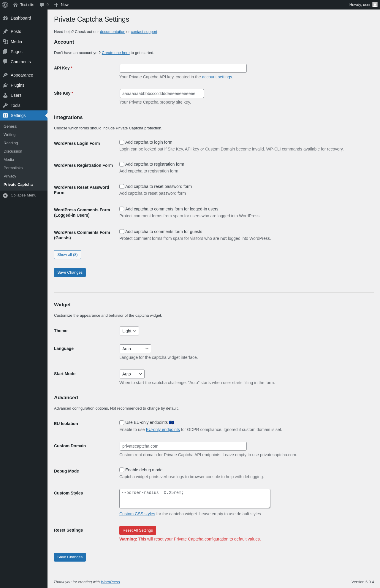
Task: Open the Start Mode dropdown
Action: 132,374
